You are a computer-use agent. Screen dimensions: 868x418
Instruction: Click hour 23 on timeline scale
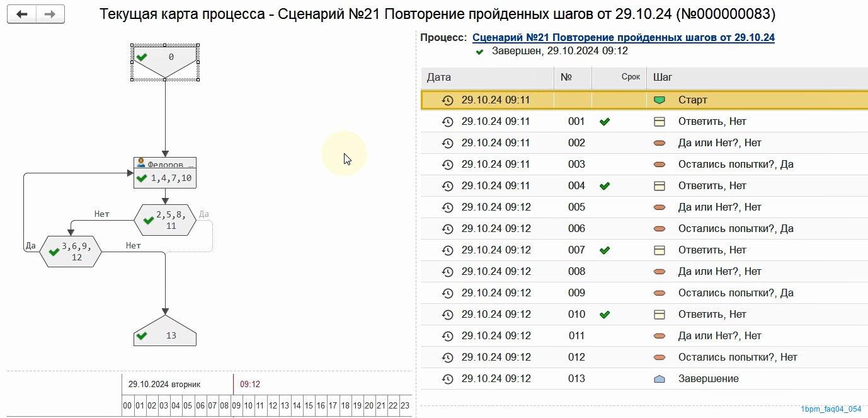pos(405,406)
